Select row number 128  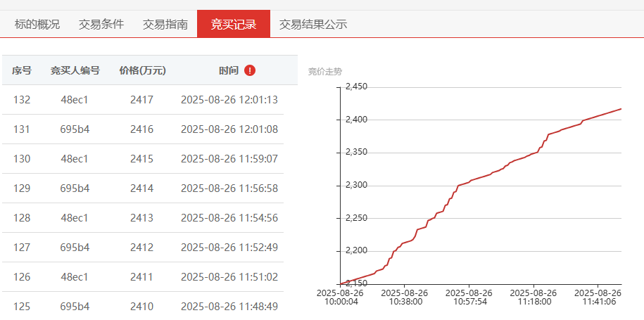[x=22, y=218]
